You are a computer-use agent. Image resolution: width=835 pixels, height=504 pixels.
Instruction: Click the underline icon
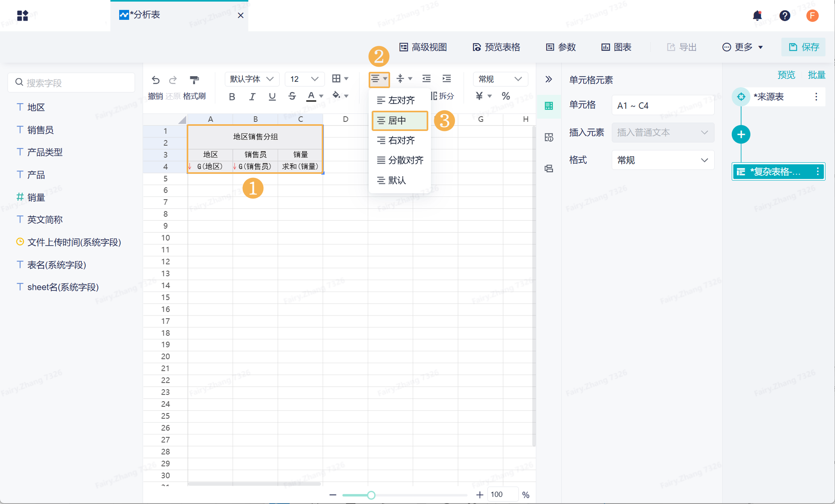(272, 96)
